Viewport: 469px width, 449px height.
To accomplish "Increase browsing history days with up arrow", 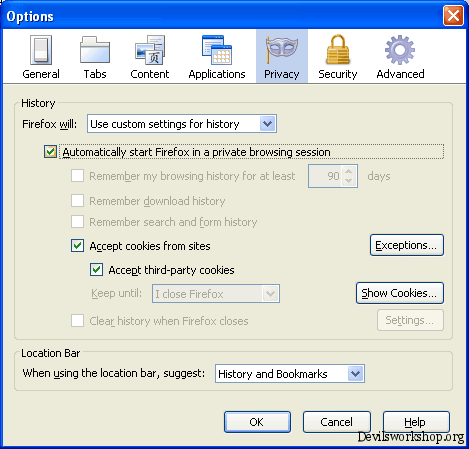I will tap(349, 171).
